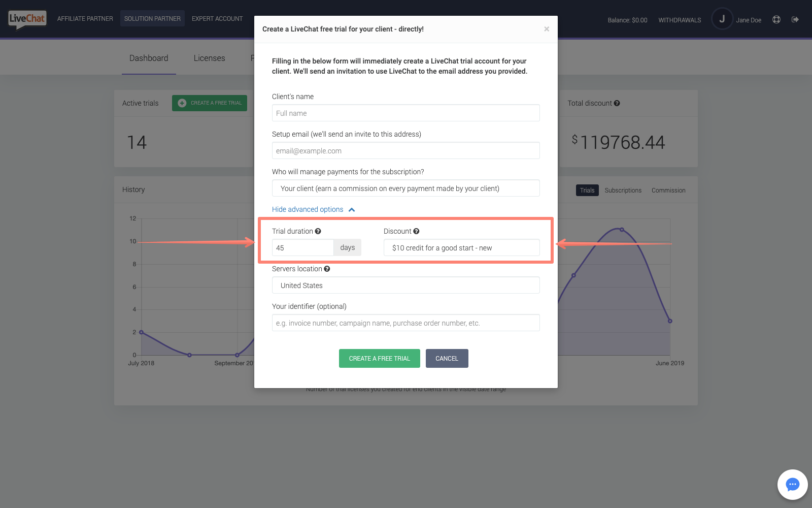Viewport: 812px width, 508px height.
Task: Click the $119768.44 total discount value
Action: pyautogui.click(x=618, y=142)
